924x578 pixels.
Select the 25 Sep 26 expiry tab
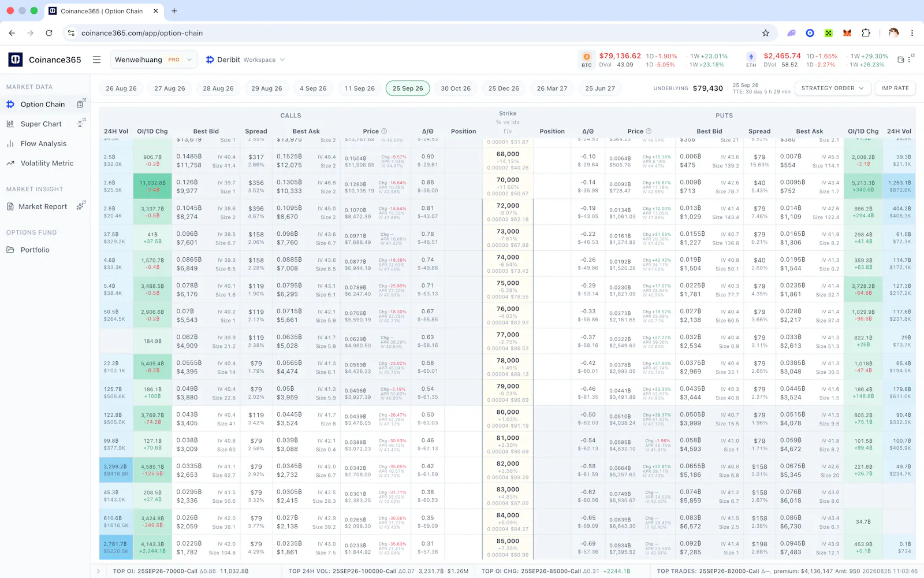[x=408, y=88]
